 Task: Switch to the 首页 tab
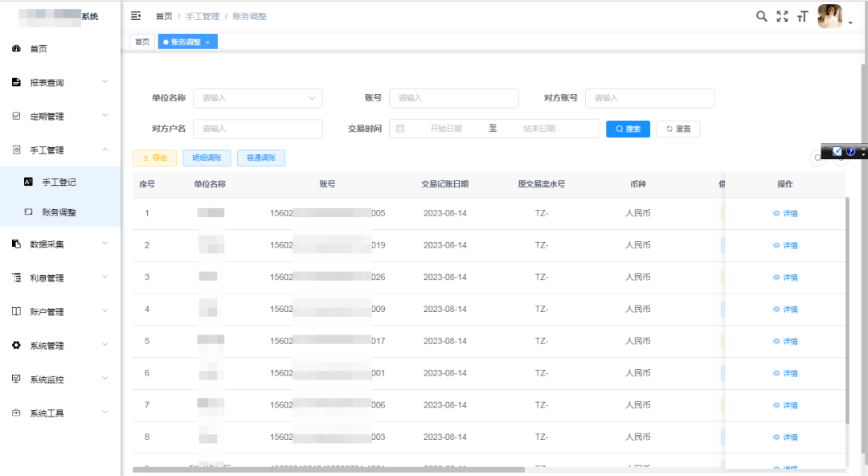pyautogui.click(x=141, y=42)
